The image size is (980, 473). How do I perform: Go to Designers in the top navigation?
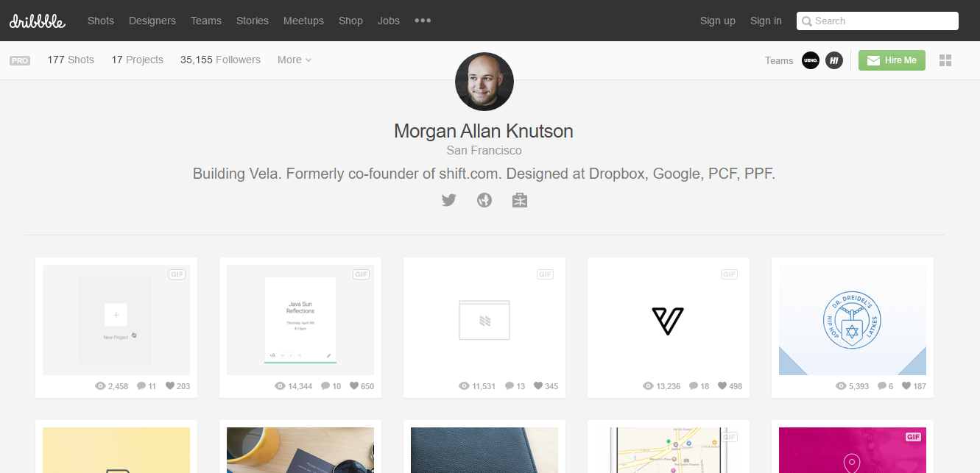click(152, 21)
